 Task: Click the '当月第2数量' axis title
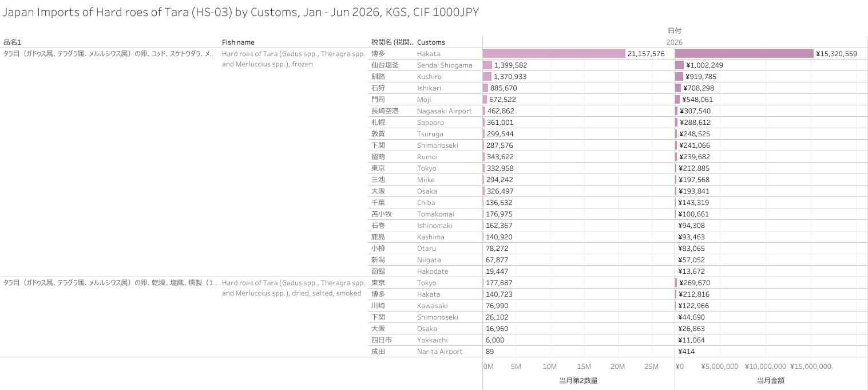coord(578,380)
